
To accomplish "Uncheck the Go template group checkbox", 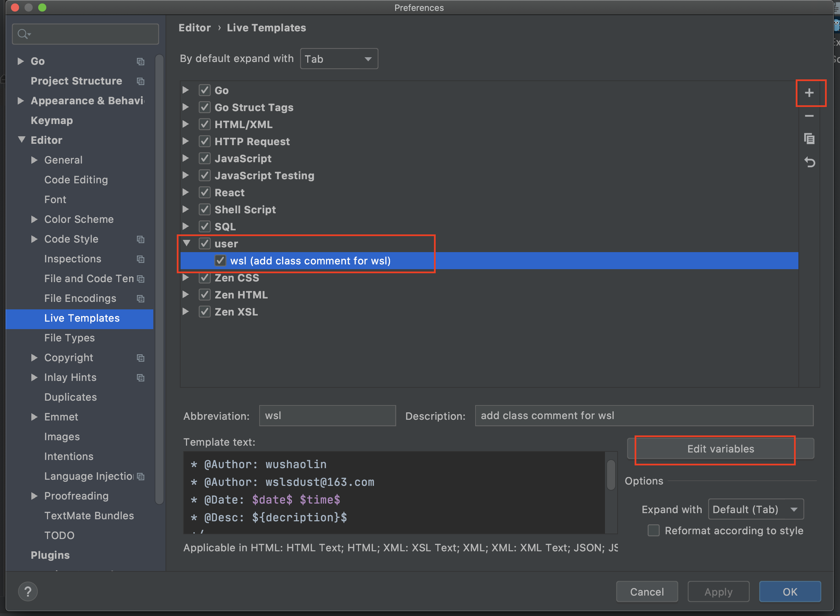I will click(x=204, y=90).
